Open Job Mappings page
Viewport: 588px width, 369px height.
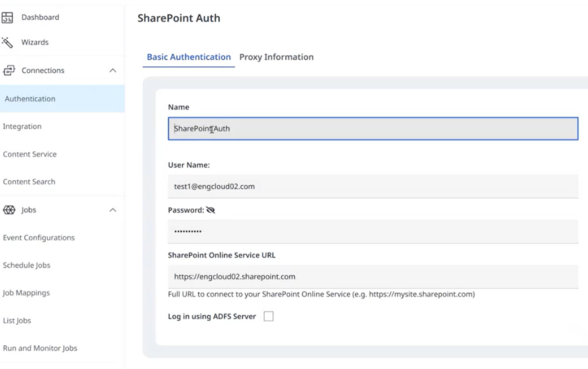coord(26,293)
